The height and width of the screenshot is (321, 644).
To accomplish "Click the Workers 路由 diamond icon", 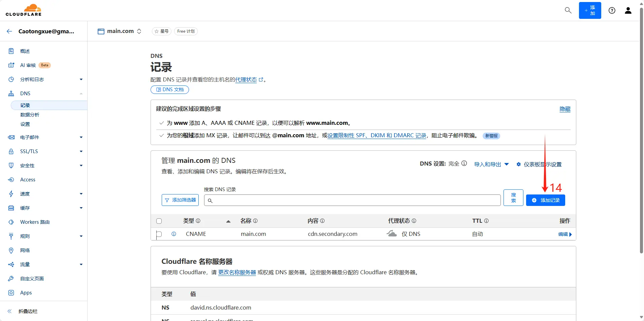I will 11,222.
